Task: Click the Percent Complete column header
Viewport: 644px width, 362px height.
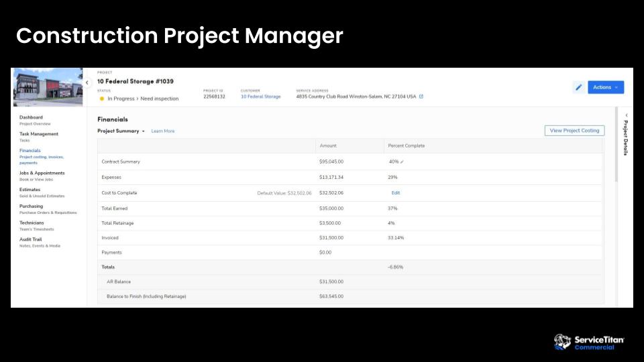Action: click(407, 145)
